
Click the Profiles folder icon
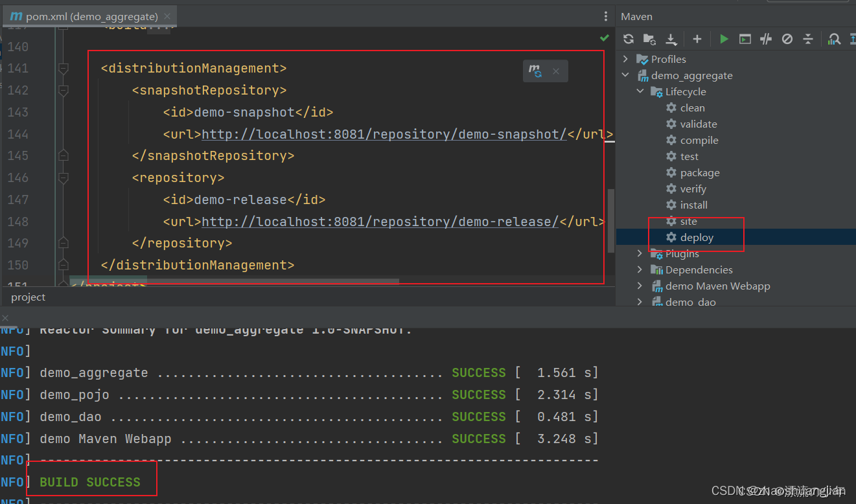(642, 59)
